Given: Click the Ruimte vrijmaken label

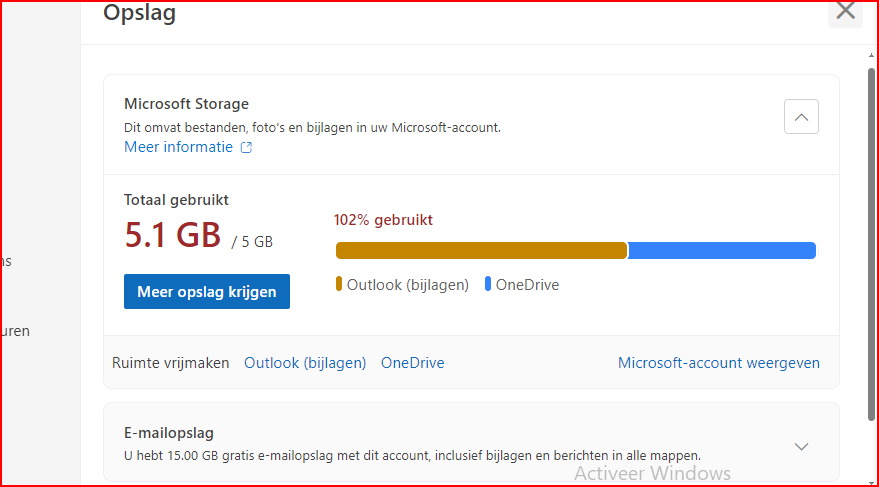Looking at the screenshot, I should (x=170, y=363).
